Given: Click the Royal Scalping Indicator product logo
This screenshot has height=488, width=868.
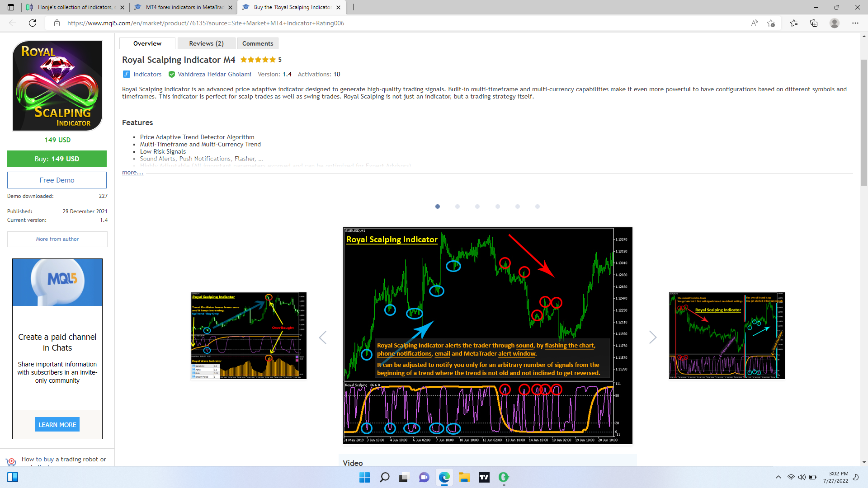Looking at the screenshot, I should (57, 86).
